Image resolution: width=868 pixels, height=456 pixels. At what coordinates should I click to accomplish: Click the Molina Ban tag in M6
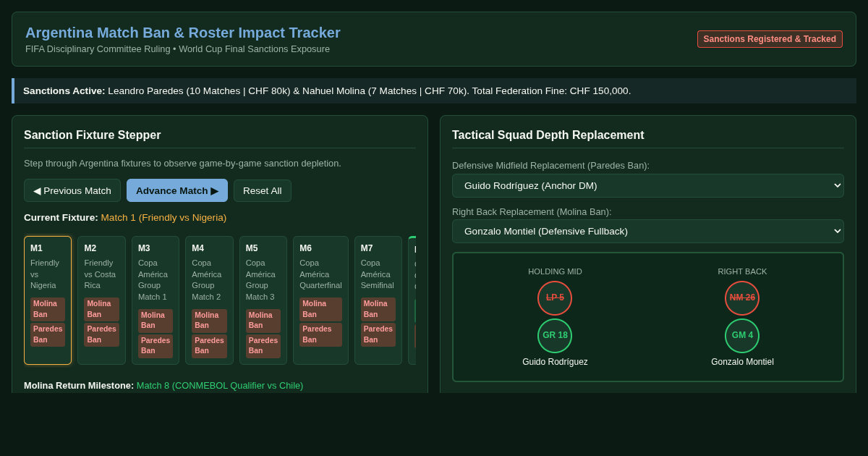pos(320,309)
